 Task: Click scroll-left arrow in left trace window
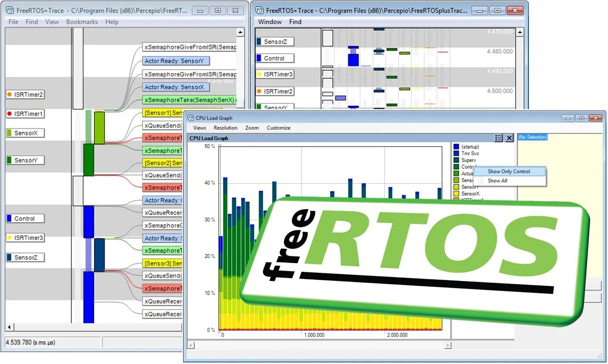pyautogui.click(x=9, y=327)
